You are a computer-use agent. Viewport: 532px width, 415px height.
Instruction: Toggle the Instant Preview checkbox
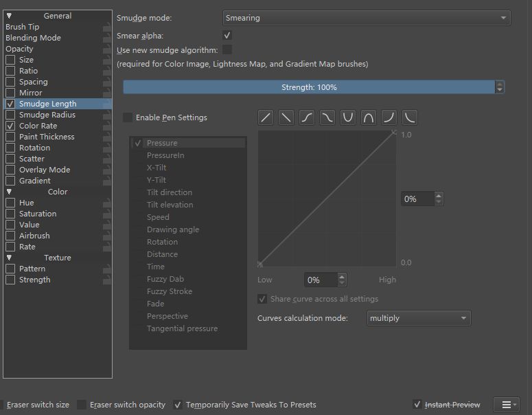417,404
